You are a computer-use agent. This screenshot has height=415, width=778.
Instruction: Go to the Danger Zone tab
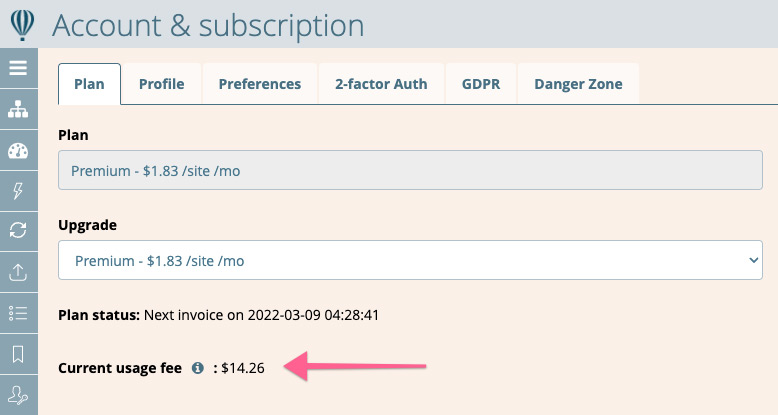pos(578,84)
